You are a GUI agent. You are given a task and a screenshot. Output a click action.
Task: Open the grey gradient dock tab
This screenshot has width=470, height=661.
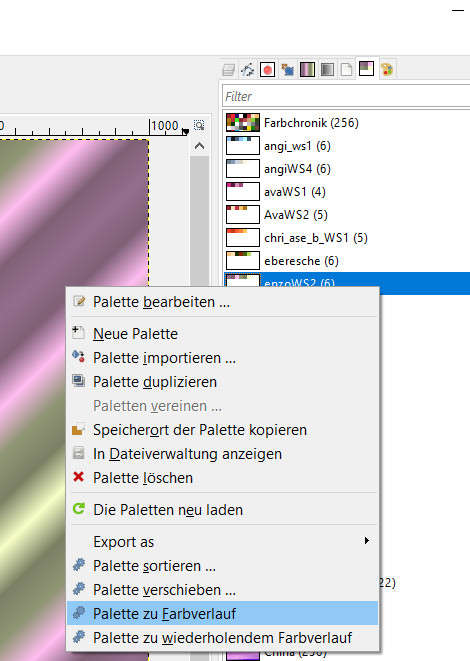(x=327, y=69)
